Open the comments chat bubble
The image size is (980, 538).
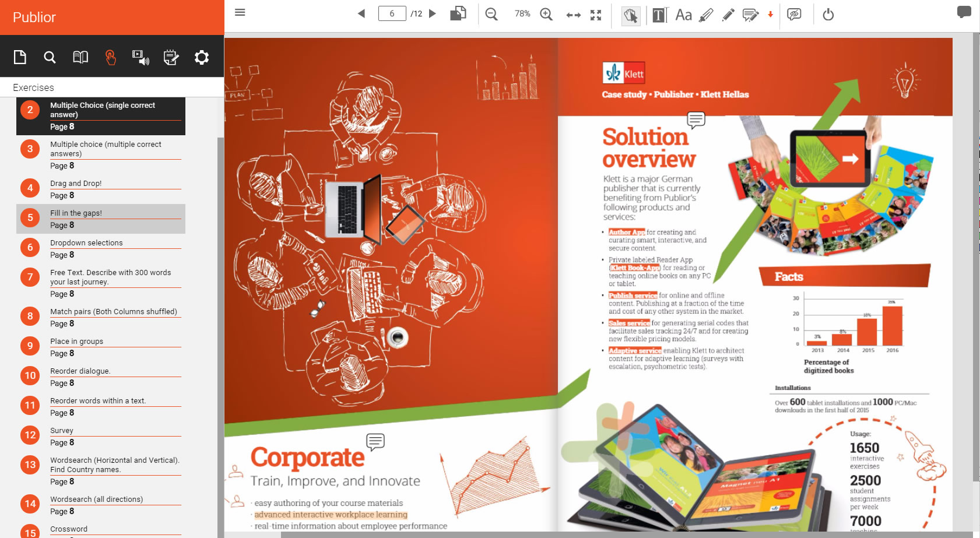point(964,12)
